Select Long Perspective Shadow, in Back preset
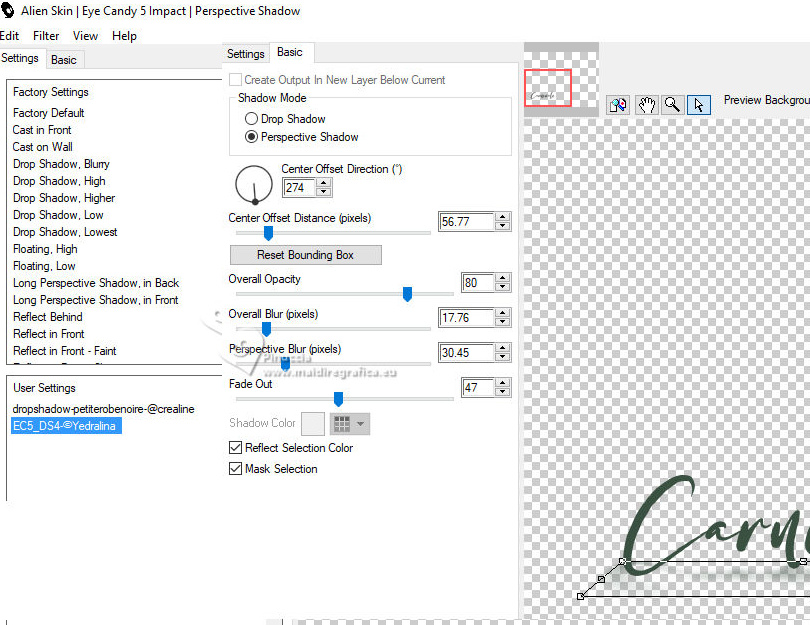This screenshot has width=810, height=625. (x=96, y=283)
